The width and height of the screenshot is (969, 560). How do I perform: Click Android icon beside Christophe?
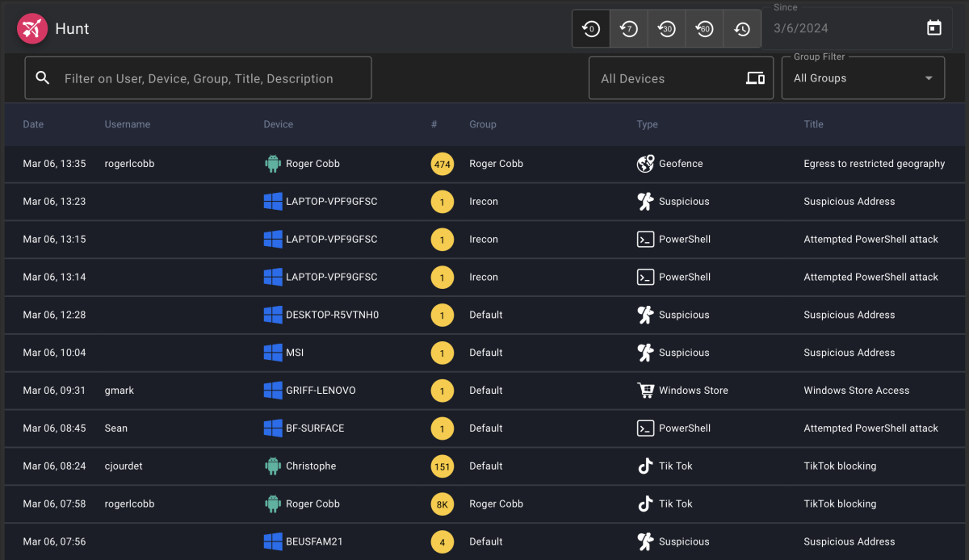[x=273, y=466]
